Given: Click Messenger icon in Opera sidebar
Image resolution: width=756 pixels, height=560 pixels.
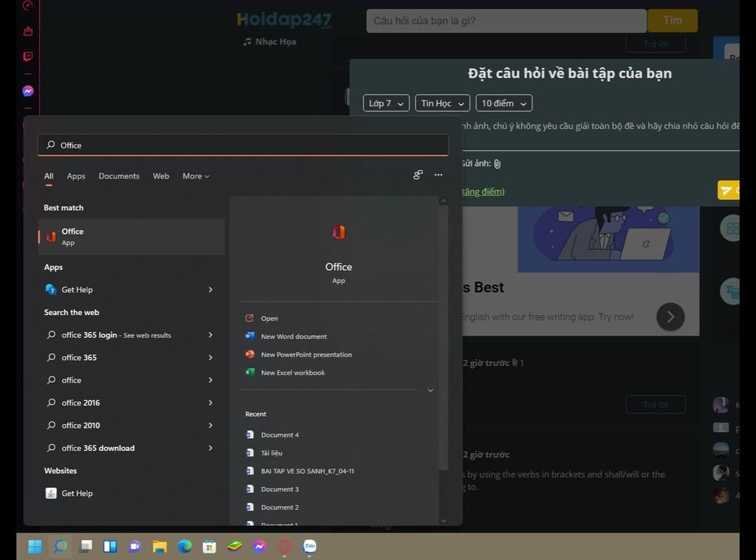Looking at the screenshot, I should coord(28,91).
